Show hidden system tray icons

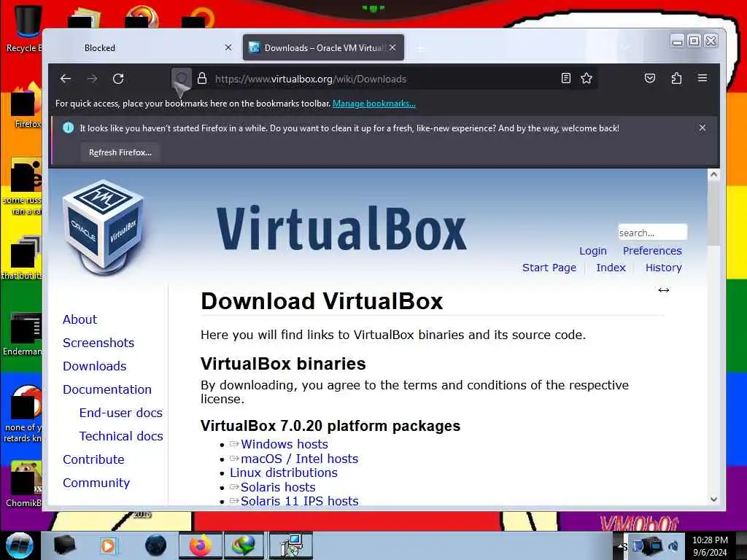pos(621,547)
